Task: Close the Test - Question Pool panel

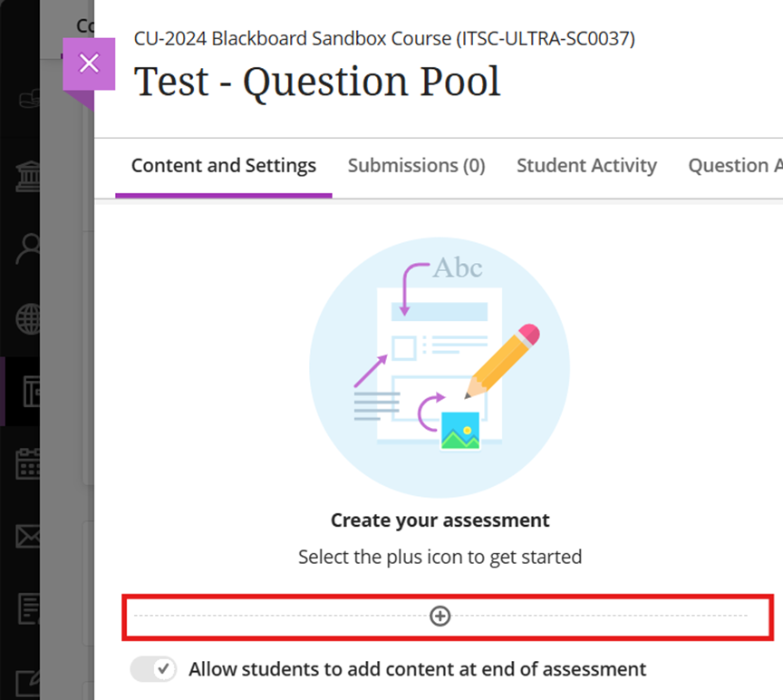Action: coord(89,63)
